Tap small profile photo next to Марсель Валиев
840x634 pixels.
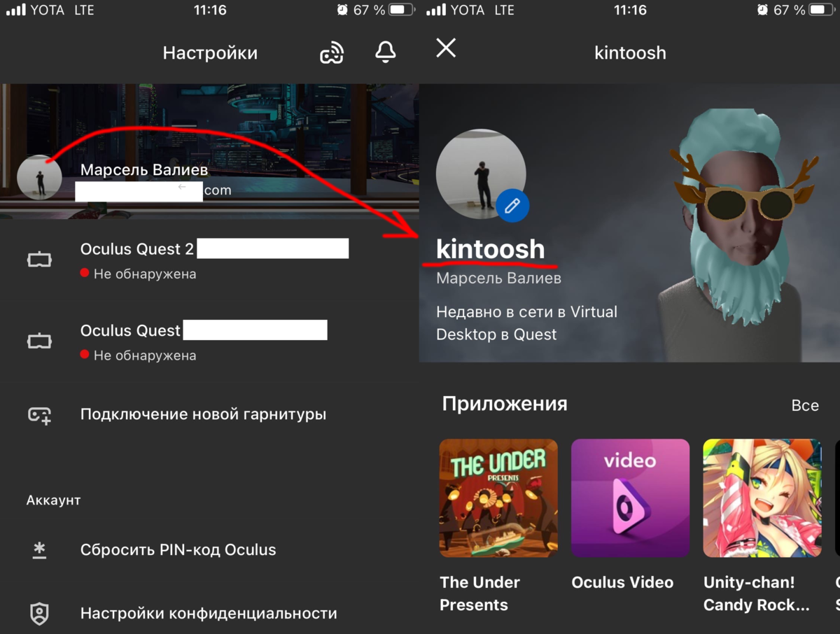[39, 178]
